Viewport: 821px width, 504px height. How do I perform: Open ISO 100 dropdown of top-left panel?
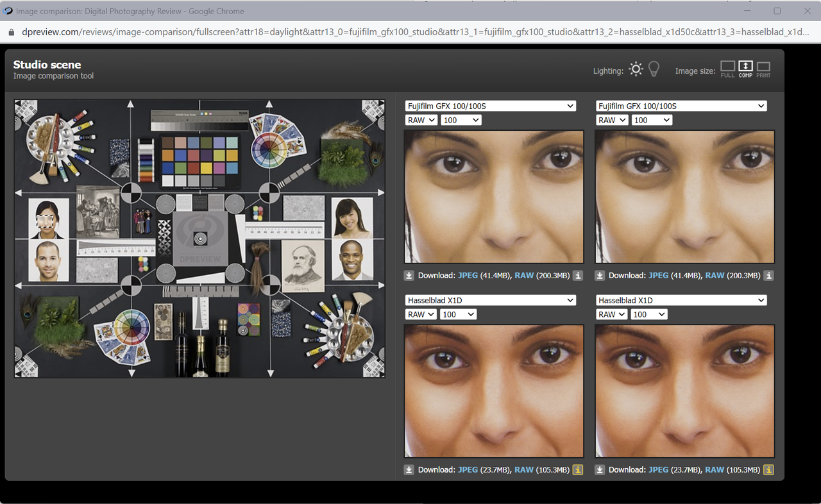(461, 120)
